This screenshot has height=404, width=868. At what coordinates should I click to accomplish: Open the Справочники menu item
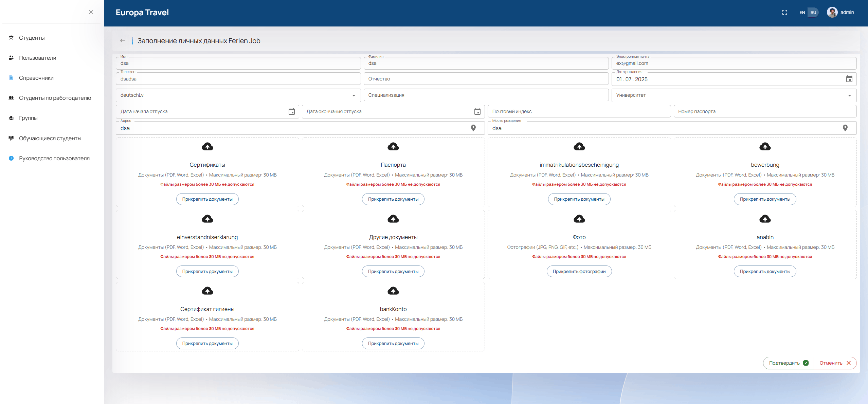[51, 78]
